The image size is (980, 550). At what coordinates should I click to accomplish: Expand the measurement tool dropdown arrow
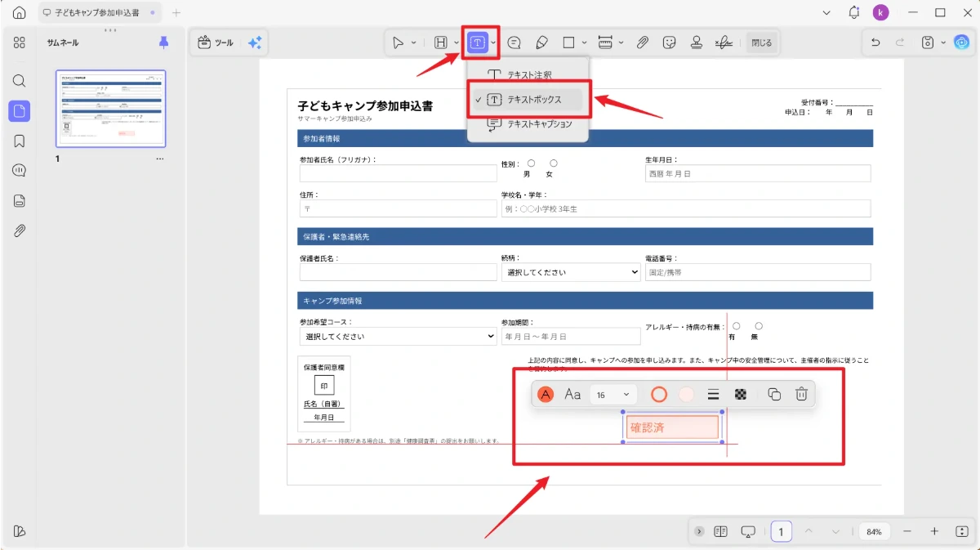point(621,42)
